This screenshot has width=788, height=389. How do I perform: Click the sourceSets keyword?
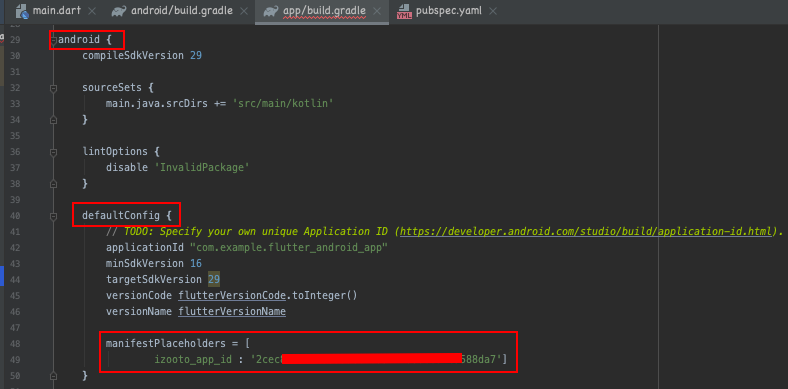pos(113,88)
